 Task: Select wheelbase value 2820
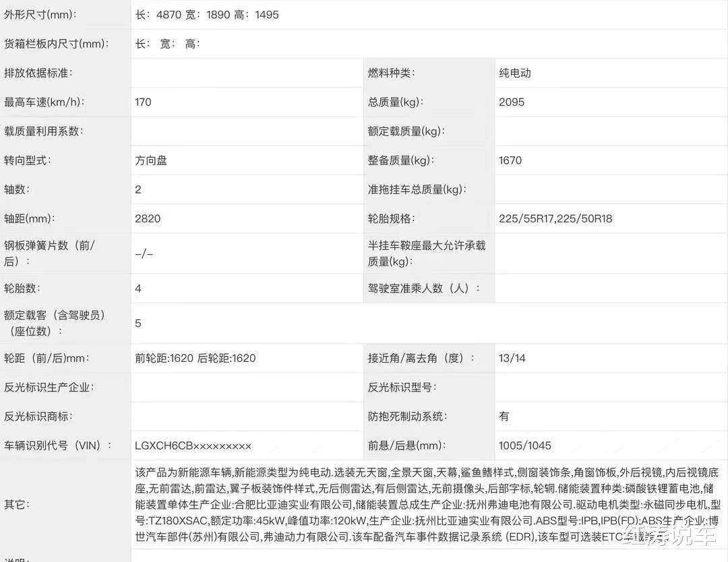[148, 218]
